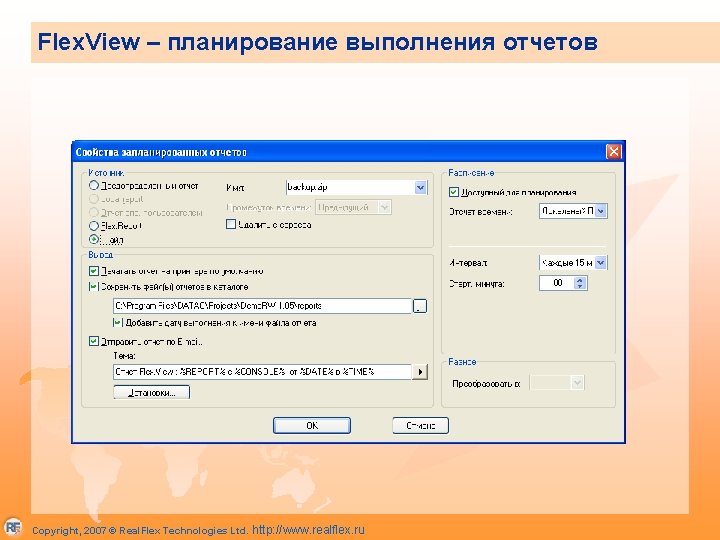Toggle send report by E-mail checkbox
This screenshot has height=540, width=720.
coord(94,341)
